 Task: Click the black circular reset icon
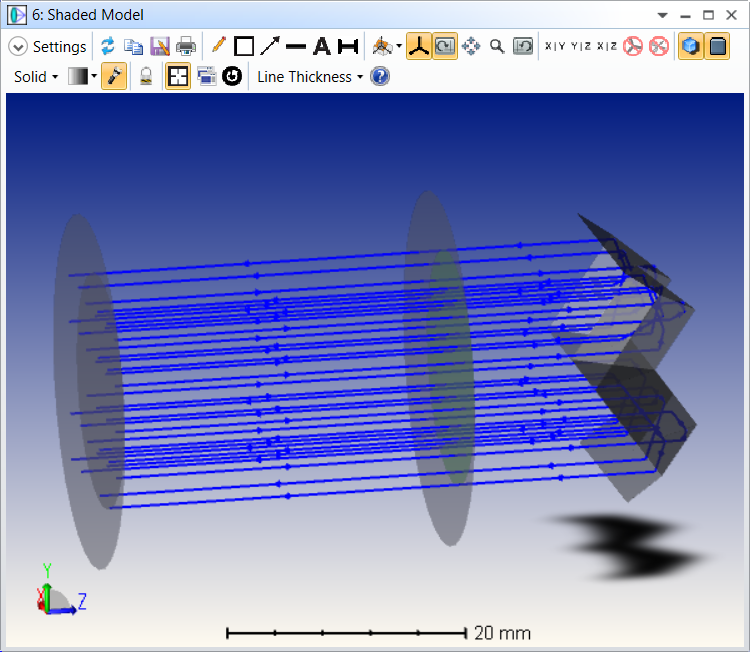(232, 76)
